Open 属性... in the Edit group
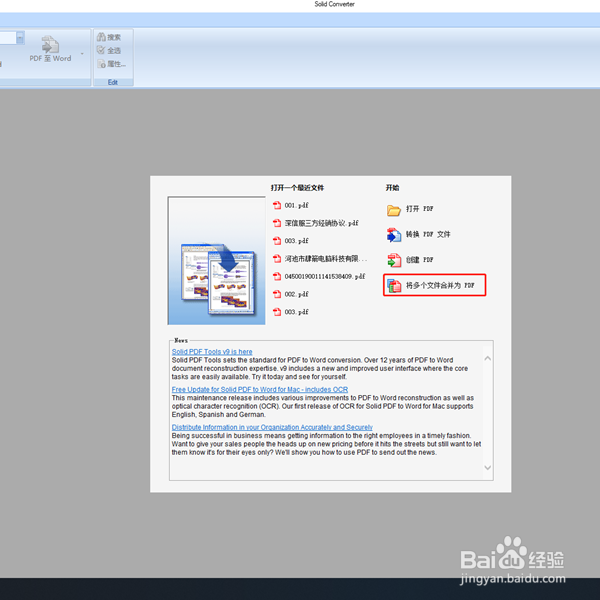 pos(111,64)
